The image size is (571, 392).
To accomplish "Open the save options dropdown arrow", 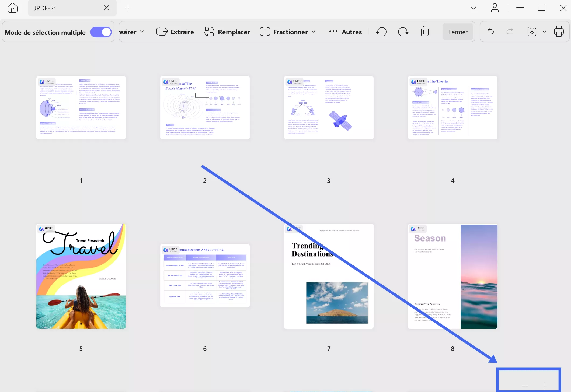I will [x=544, y=31].
